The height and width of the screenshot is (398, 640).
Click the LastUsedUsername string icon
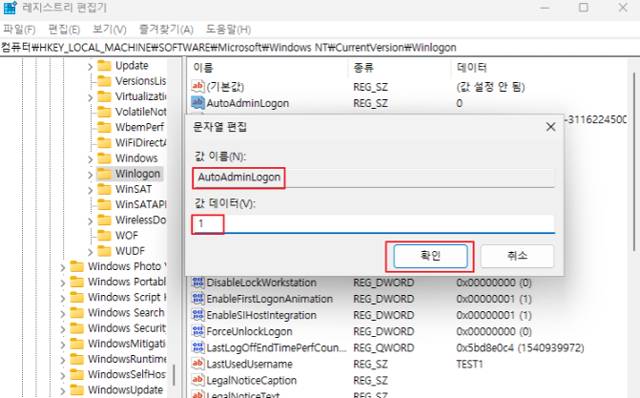click(x=198, y=364)
